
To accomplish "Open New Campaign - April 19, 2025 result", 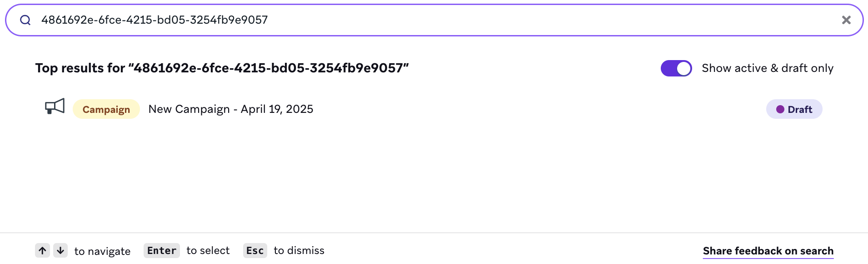I will point(230,109).
